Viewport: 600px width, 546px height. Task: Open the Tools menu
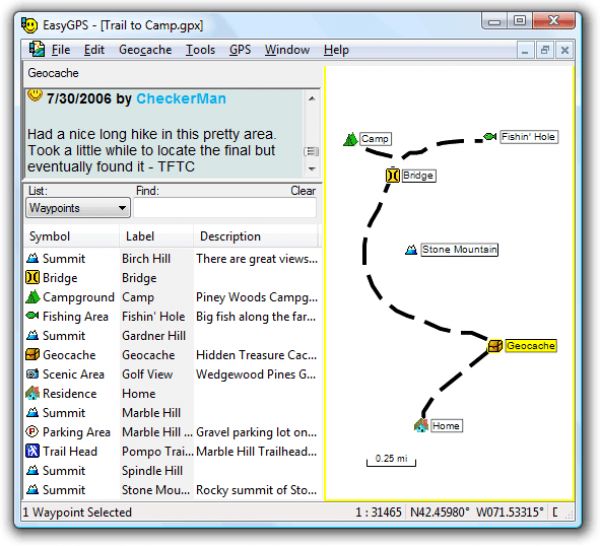200,50
